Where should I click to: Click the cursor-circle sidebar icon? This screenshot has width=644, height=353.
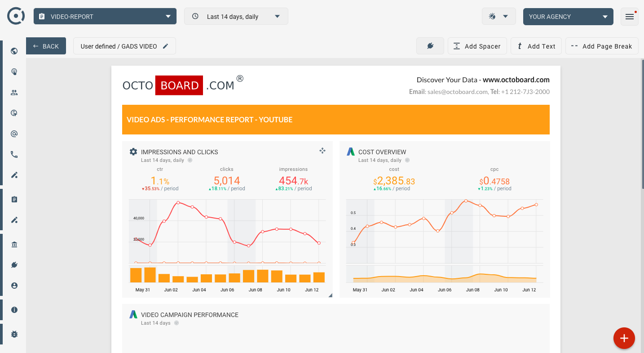14,113
